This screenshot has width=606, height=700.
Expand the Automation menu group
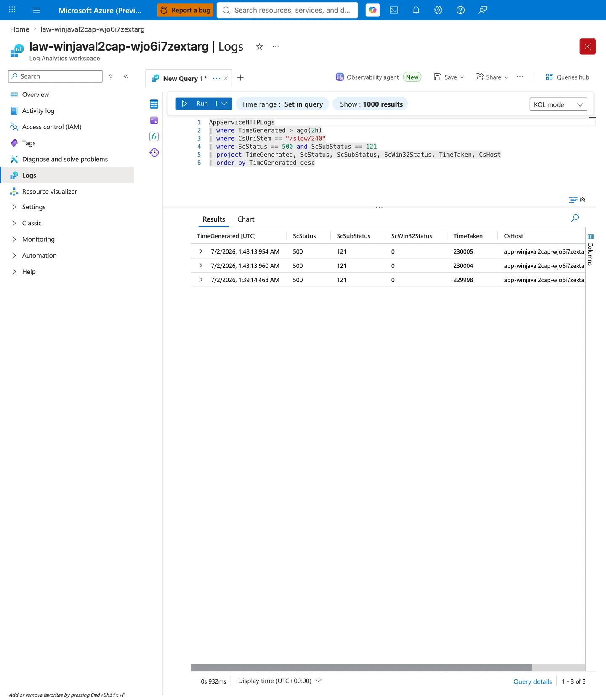[14, 256]
